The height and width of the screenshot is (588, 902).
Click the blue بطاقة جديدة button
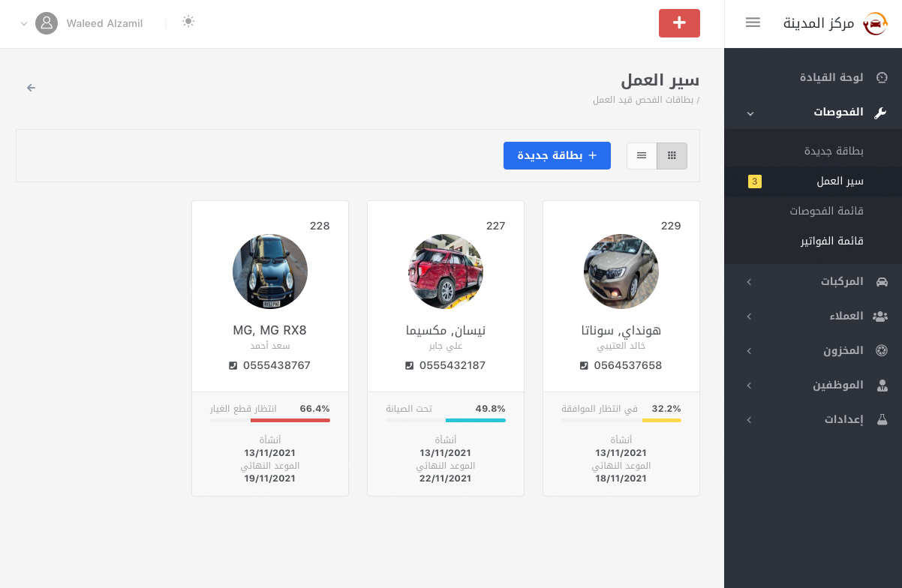click(557, 155)
